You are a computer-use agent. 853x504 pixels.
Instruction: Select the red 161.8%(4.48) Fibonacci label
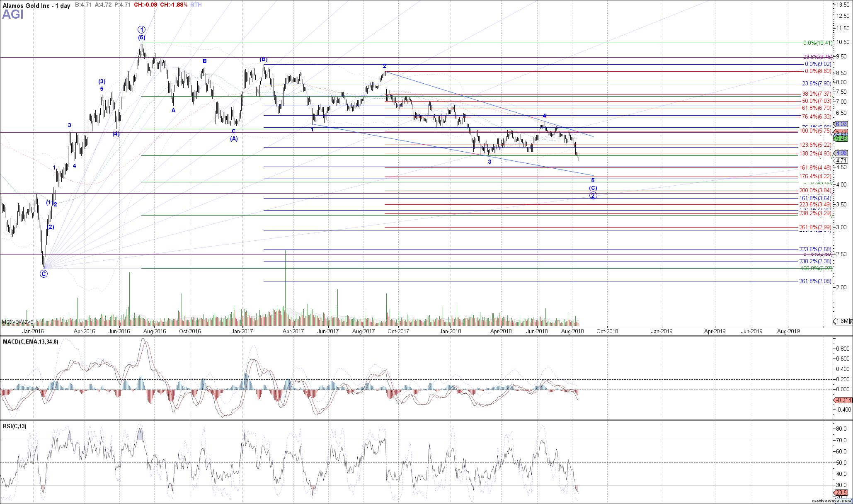coord(815,167)
